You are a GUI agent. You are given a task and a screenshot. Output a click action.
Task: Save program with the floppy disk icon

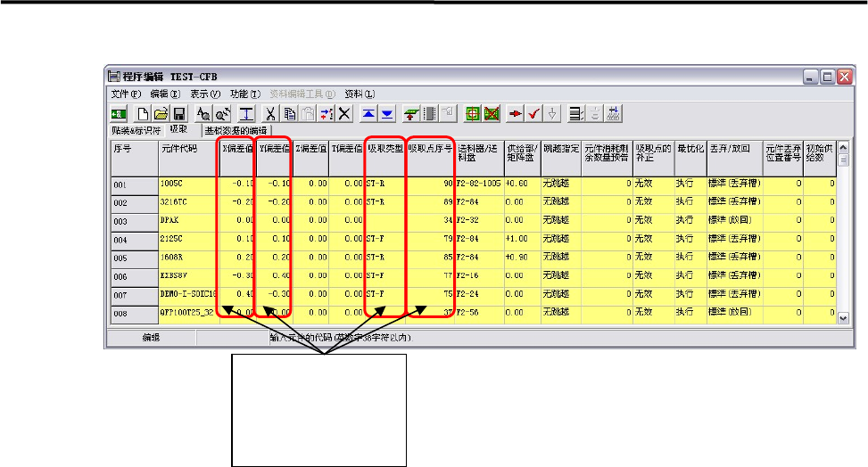[x=178, y=114]
